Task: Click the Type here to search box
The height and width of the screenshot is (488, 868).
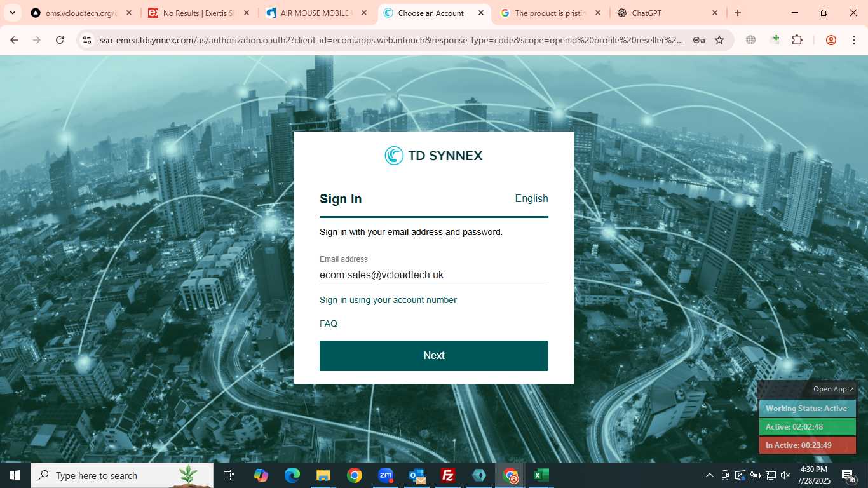Action: click(x=122, y=475)
